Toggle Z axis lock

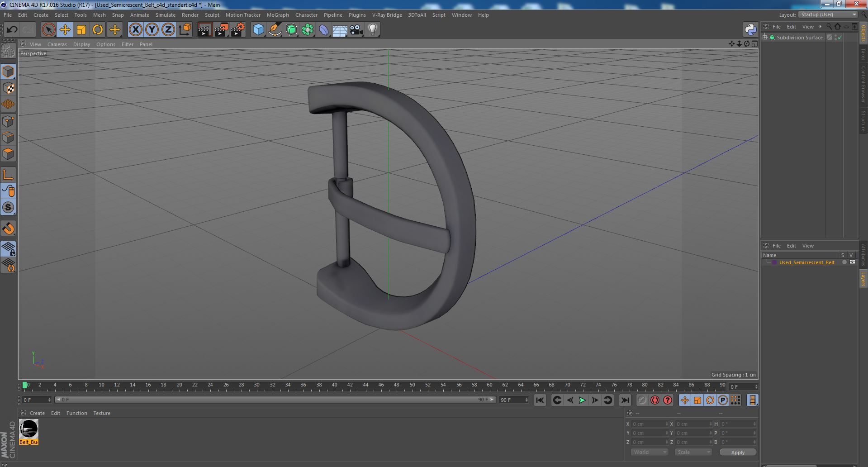(x=168, y=30)
